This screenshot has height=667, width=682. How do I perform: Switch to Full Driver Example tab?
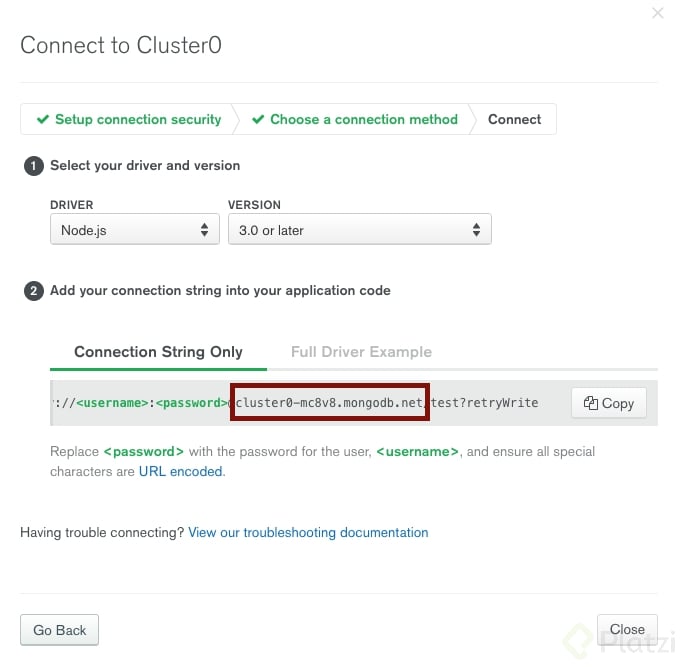click(x=361, y=352)
